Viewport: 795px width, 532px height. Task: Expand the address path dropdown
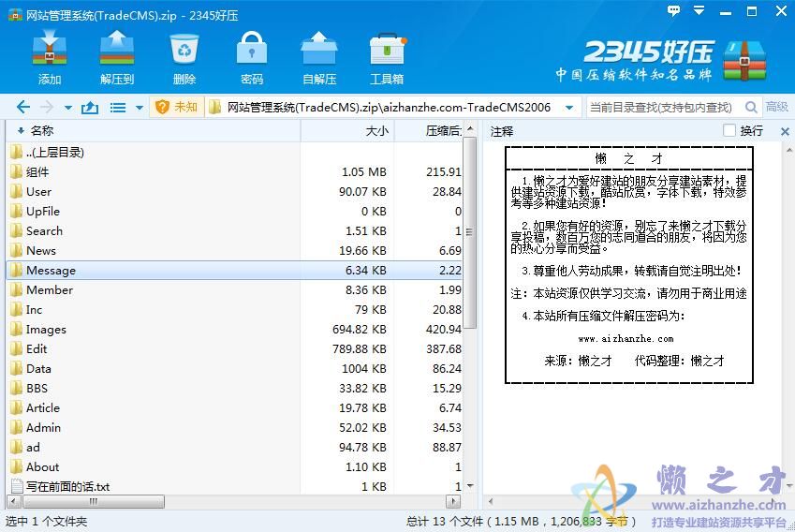point(569,108)
